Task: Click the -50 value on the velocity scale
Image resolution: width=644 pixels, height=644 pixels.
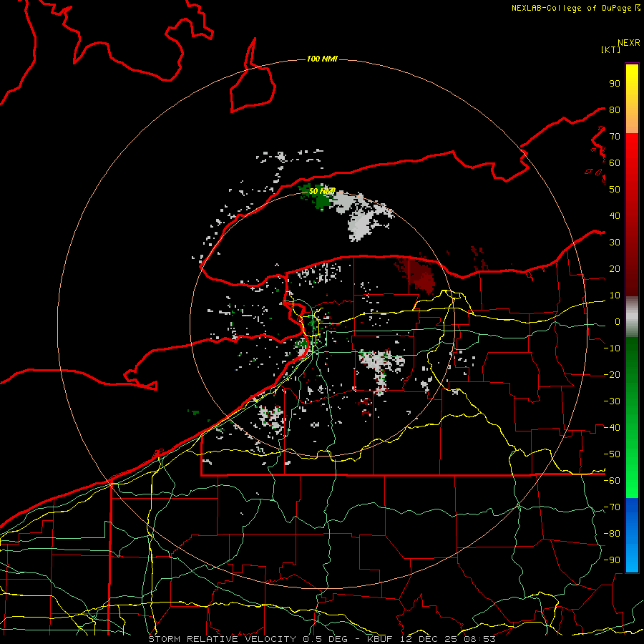Action: (x=612, y=454)
